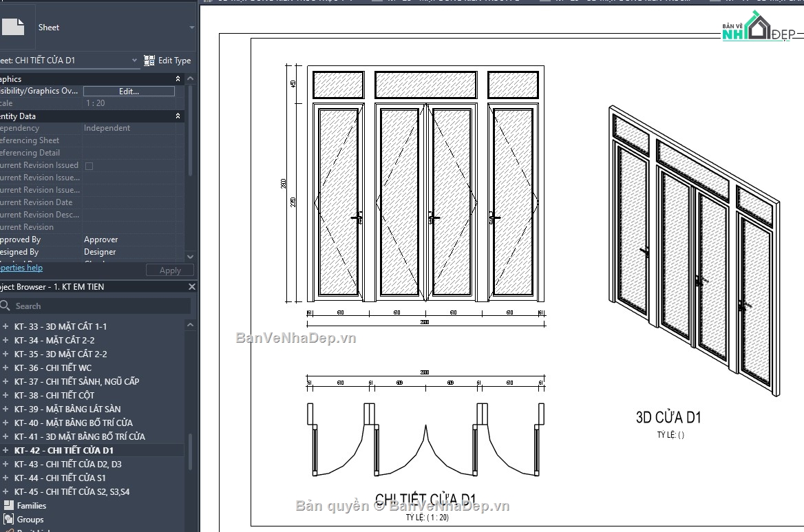Select KT- 42 - CHI TIẾT CỬA D1 sheet
804x532 pixels.
tap(63, 451)
